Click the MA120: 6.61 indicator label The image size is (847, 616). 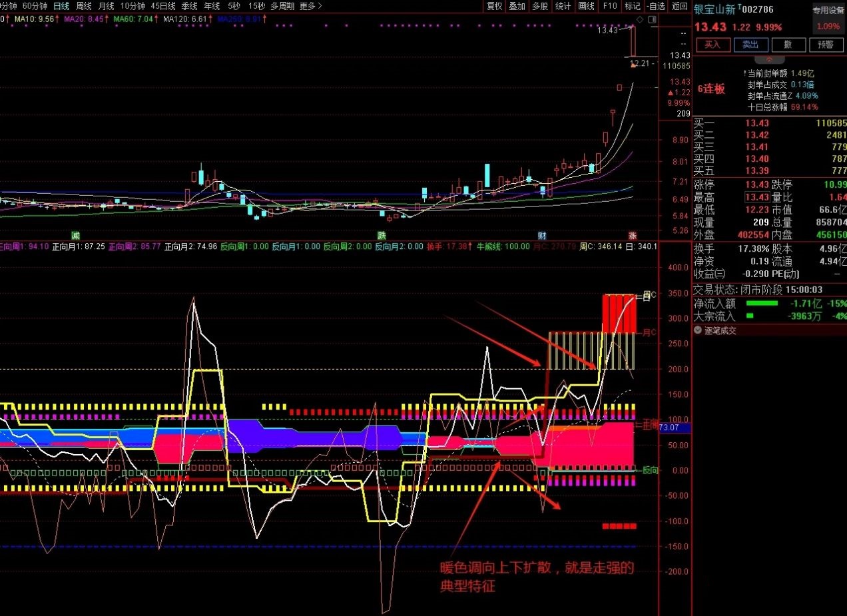tap(186, 19)
